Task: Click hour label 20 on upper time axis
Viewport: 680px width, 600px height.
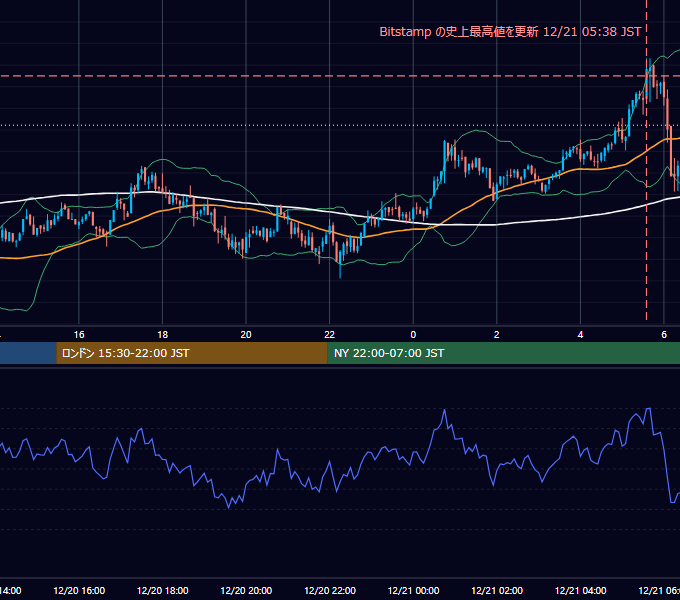Action: click(x=246, y=335)
